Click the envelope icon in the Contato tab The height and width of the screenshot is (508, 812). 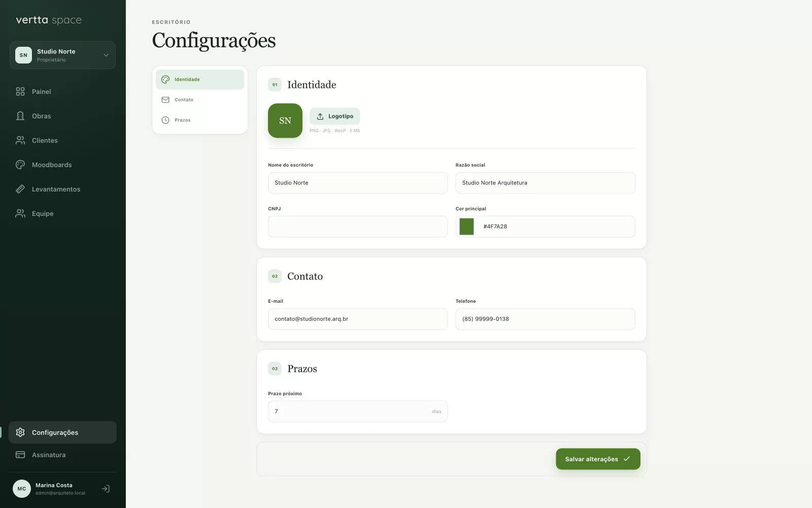click(165, 100)
